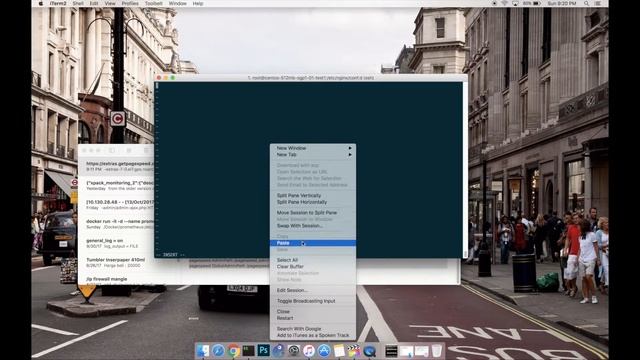Open Google Chrome in the dock
This screenshot has height=360, width=640.
(x=233, y=351)
